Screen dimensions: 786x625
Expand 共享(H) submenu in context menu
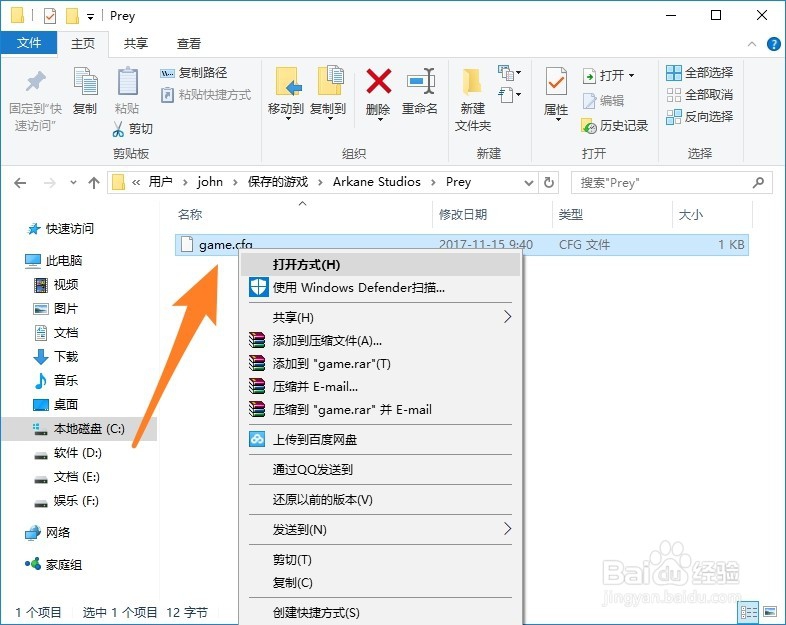[x=380, y=317]
